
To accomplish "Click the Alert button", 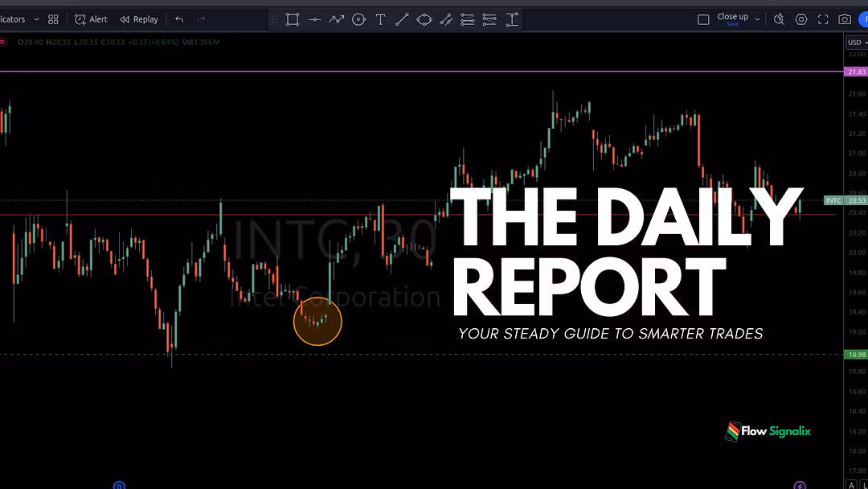I will 91,19.
